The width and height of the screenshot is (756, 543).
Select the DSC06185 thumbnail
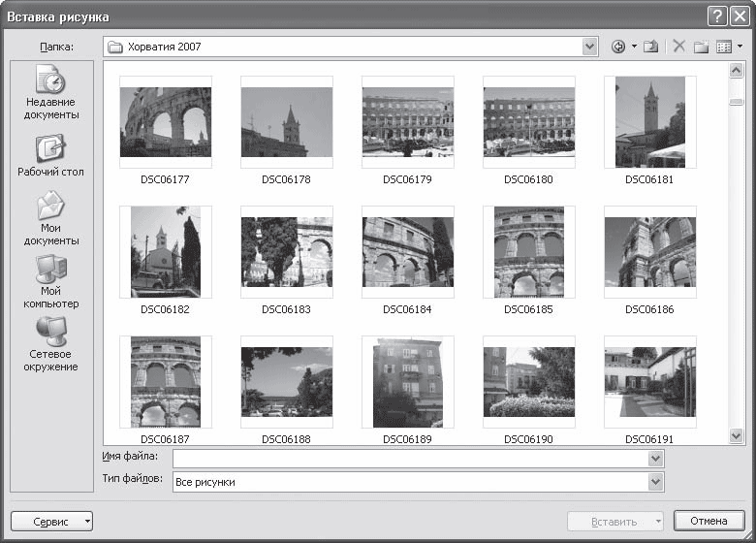click(529, 252)
